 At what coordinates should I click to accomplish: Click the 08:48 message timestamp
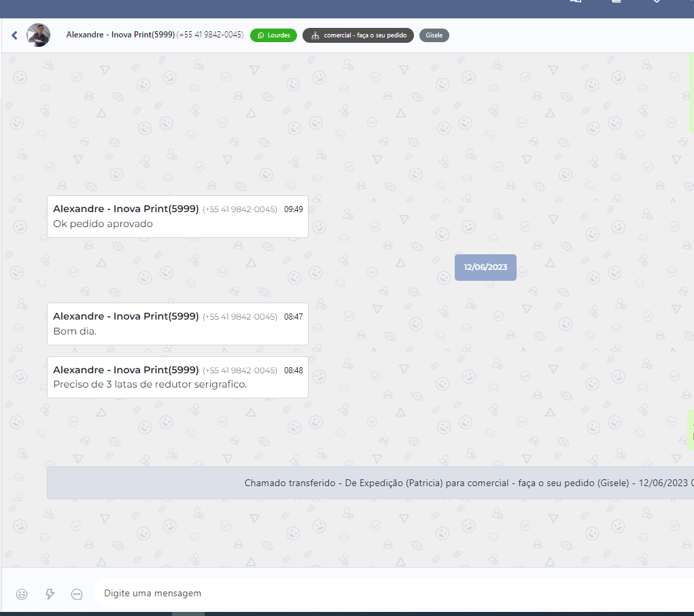click(294, 371)
